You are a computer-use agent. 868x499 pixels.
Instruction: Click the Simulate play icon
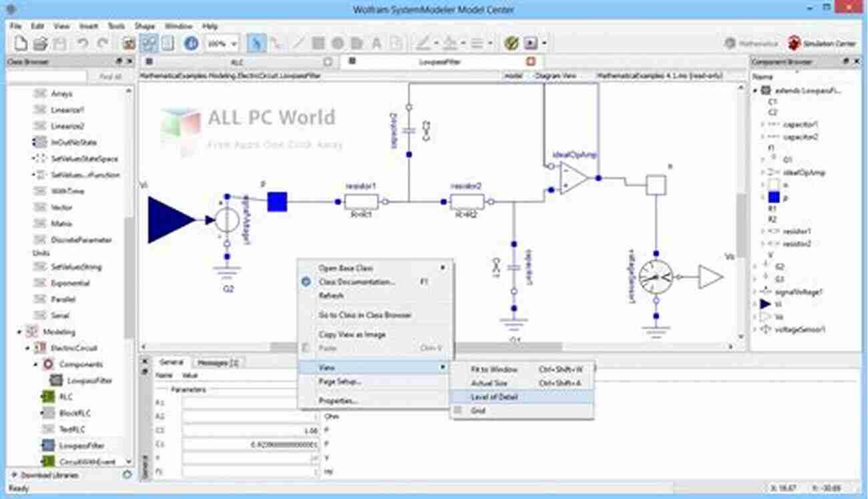(531, 44)
